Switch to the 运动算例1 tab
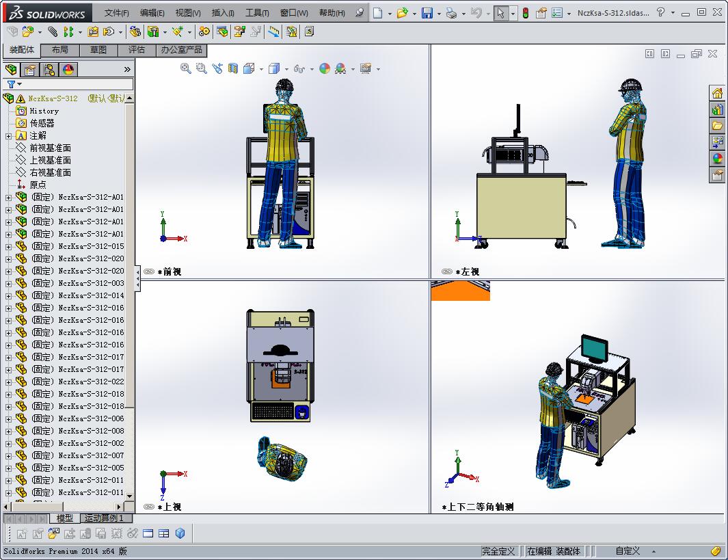The width and height of the screenshot is (728, 560). 105,518
